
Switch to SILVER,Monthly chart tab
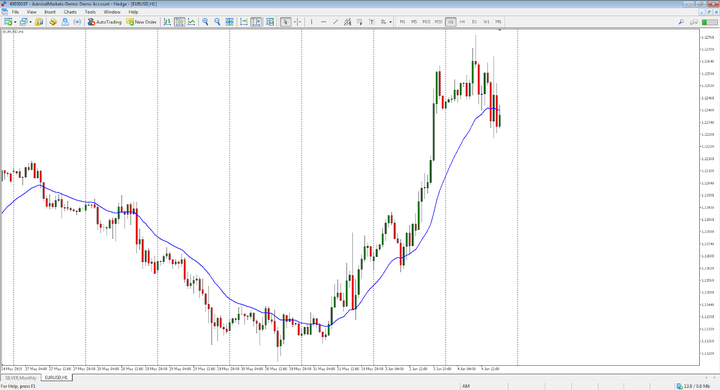pyautogui.click(x=20, y=378)
